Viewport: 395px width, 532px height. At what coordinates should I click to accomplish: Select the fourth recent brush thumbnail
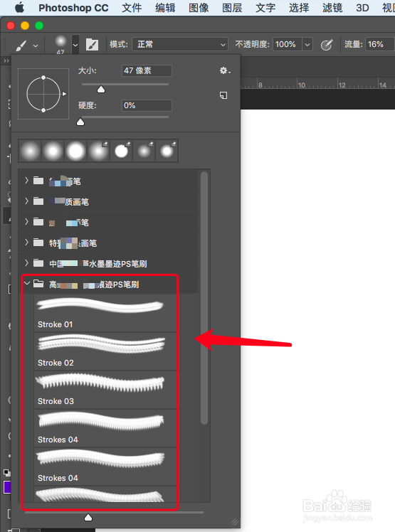click(x=98, y=151)
